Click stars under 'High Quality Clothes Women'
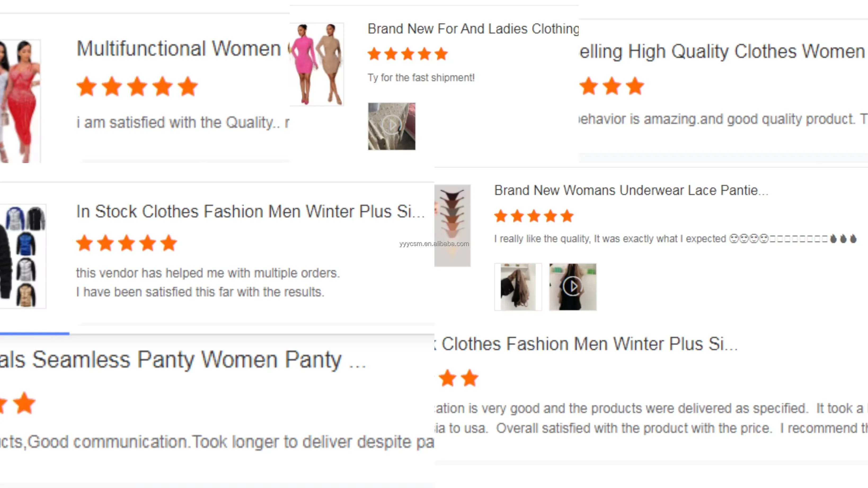Image resolution: width=868 pixels, height=488 pixels. (612, 86)
